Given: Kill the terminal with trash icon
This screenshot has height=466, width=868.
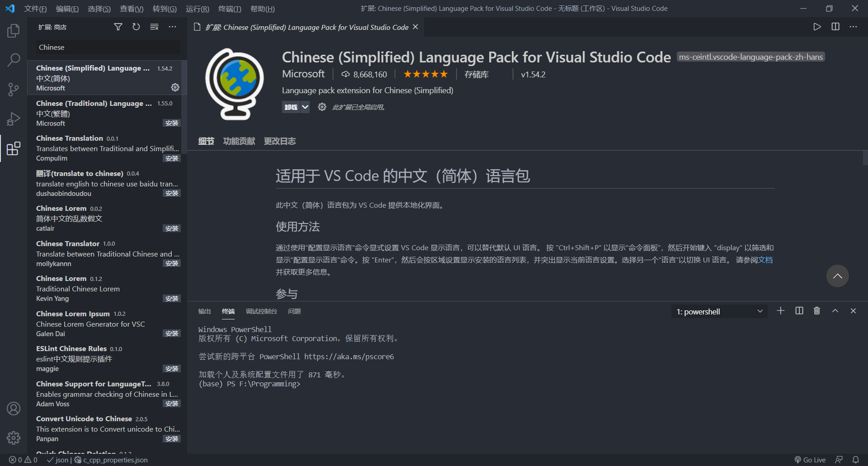Looking at the screenshot, I should pyautogui.click(x=817, y=311).
